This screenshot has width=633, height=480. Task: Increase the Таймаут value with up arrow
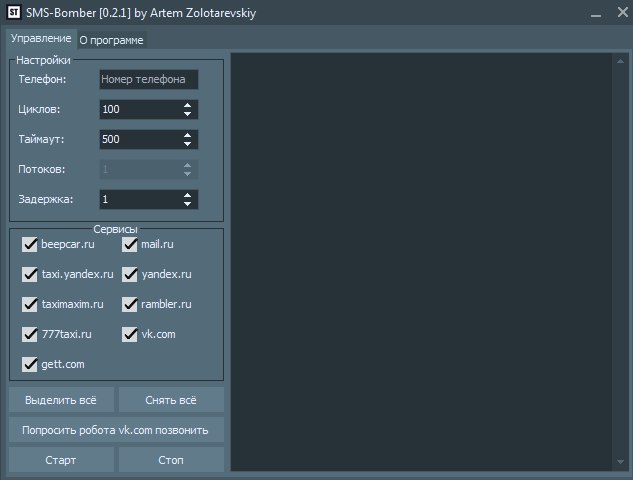(x=187, y=134)
